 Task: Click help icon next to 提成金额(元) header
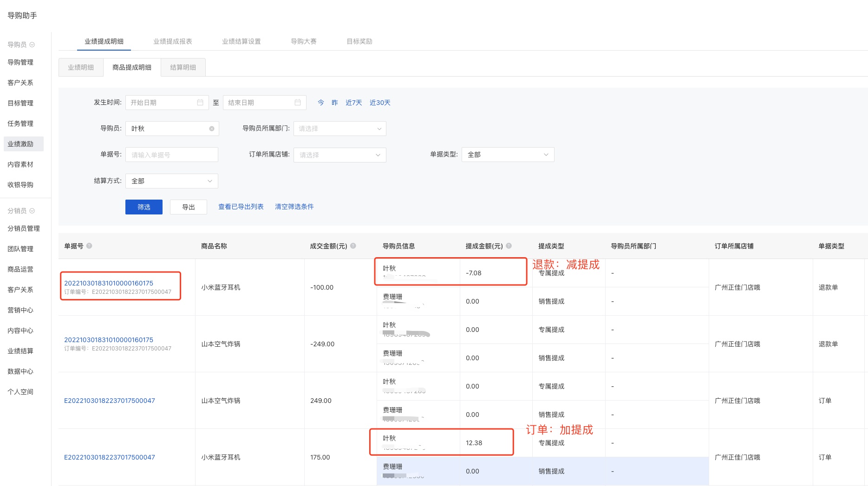point(509,246)
